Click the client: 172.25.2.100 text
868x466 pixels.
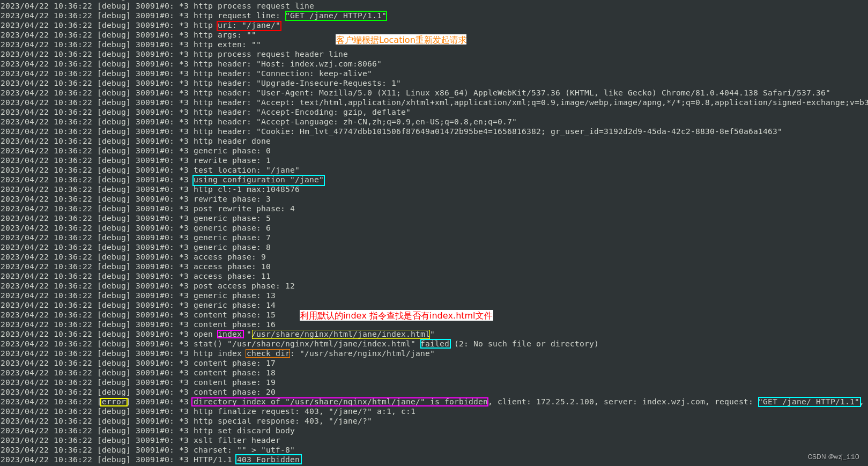point(546,402)
